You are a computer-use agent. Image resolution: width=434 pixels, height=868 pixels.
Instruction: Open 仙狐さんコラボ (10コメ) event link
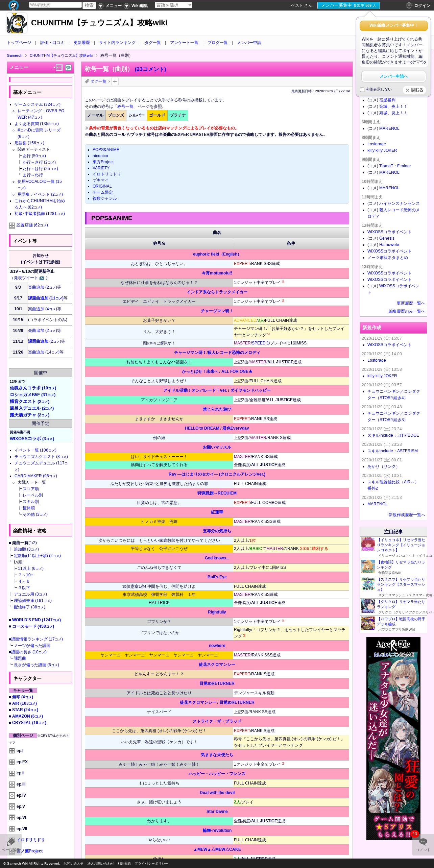33,388
